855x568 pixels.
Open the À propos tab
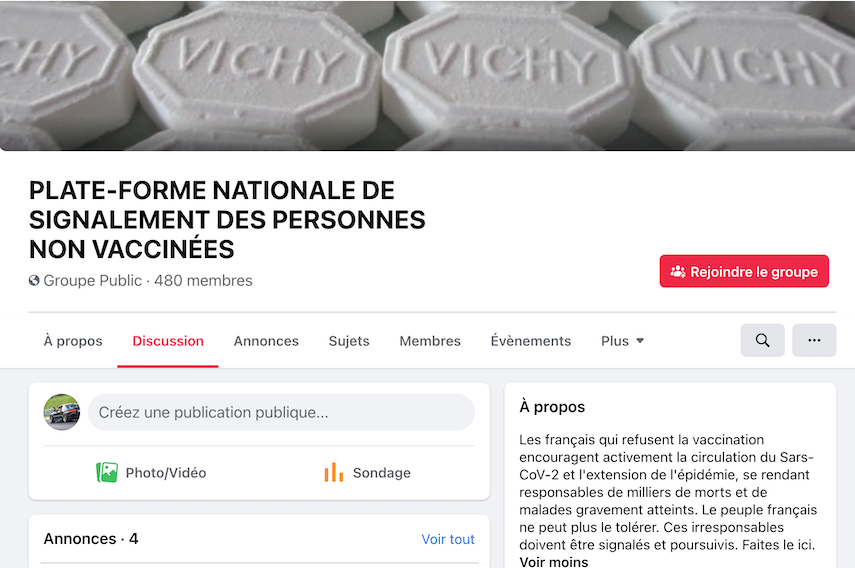(x=73, y=341)
